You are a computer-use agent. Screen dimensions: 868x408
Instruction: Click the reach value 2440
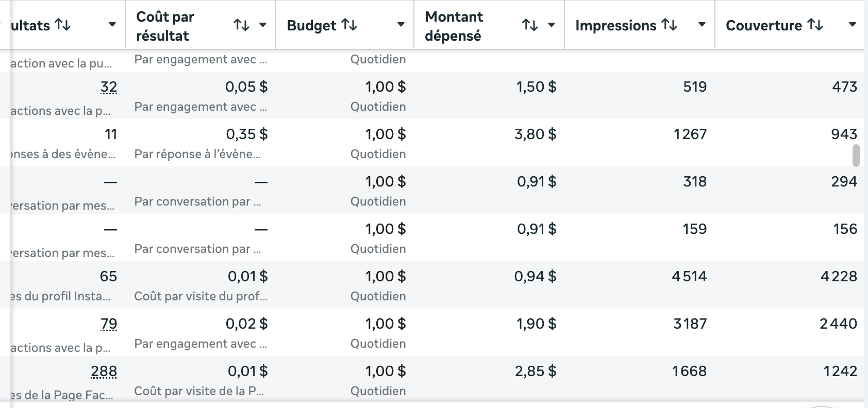click(838, 324)
